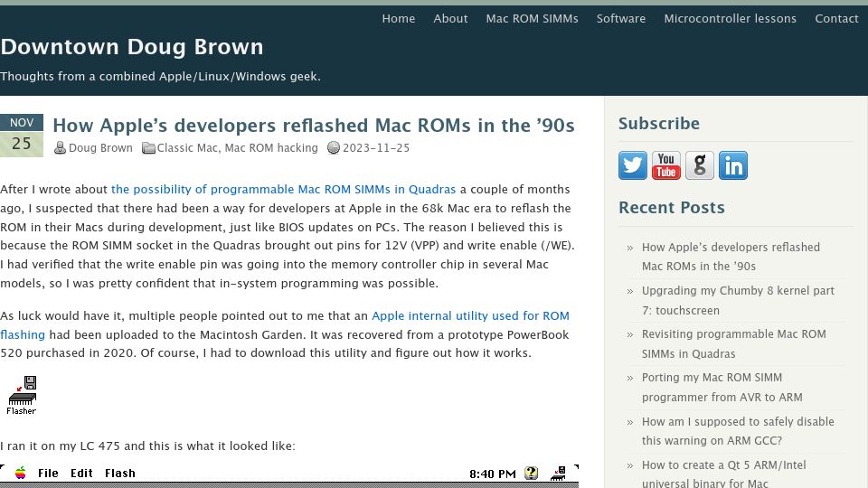Click the clock date icon

click(334, 147)
